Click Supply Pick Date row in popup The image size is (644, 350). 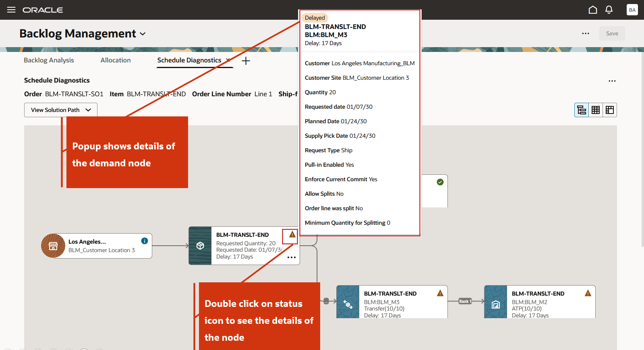point(340,136)
